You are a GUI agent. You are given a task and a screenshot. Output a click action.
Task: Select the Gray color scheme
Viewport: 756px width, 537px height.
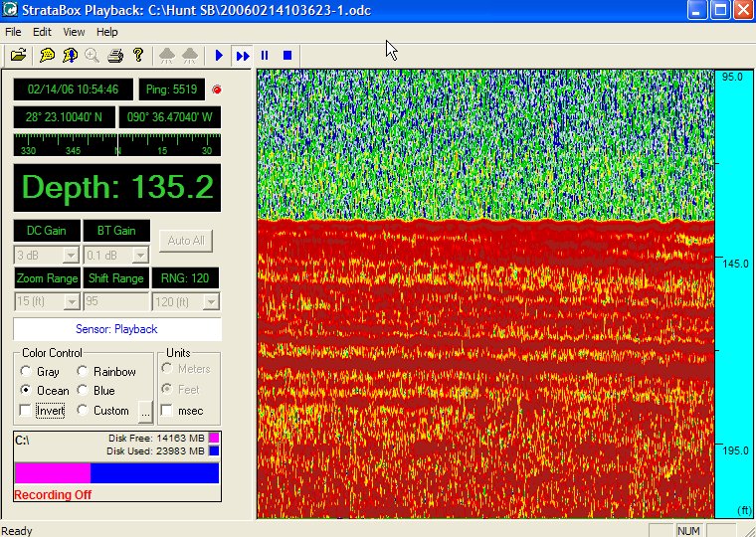(x=26, y=372)
